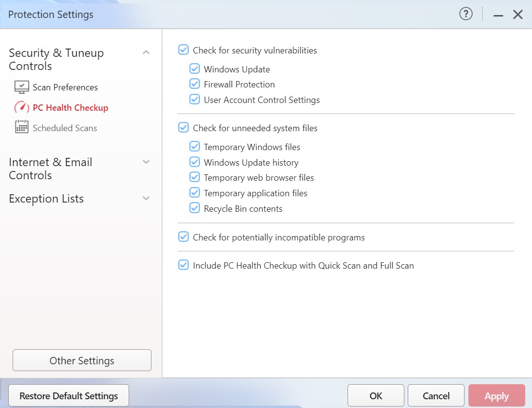Click the Scheduled Scans calendar icon

point(22,128)
